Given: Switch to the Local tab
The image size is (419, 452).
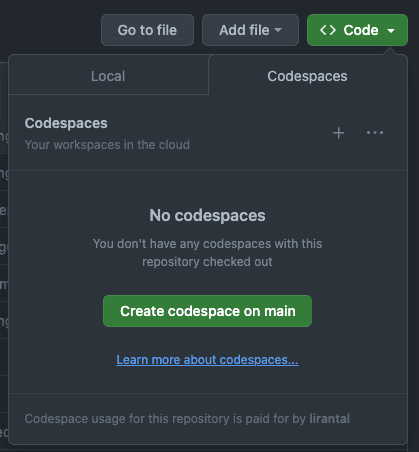Looking at the screenshot, I should (108, 76).
